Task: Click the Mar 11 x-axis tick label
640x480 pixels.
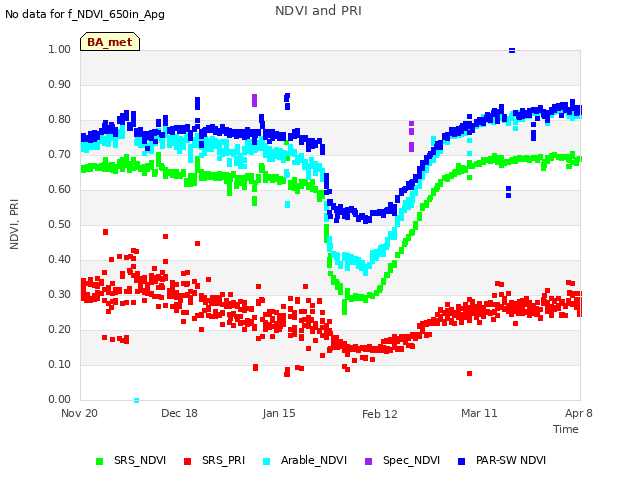Action: coord(479,413)
